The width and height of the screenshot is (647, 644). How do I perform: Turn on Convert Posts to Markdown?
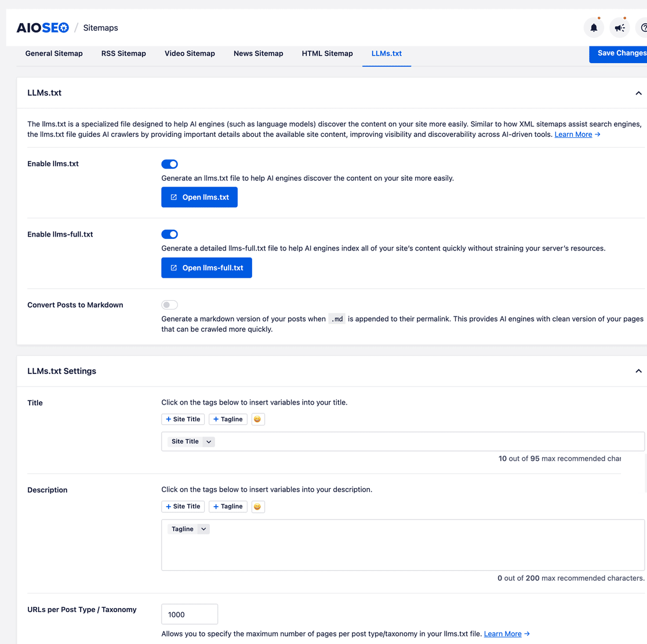(170, 305)
